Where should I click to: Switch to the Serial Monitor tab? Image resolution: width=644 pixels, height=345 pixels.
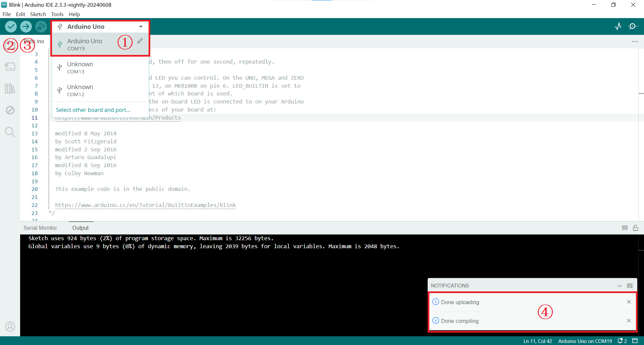pos(40,228)
